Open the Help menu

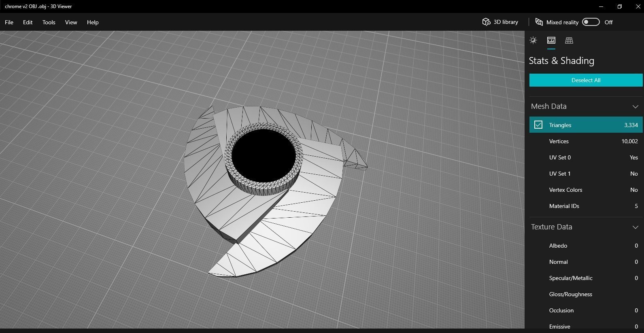click(x=93, y=22)
